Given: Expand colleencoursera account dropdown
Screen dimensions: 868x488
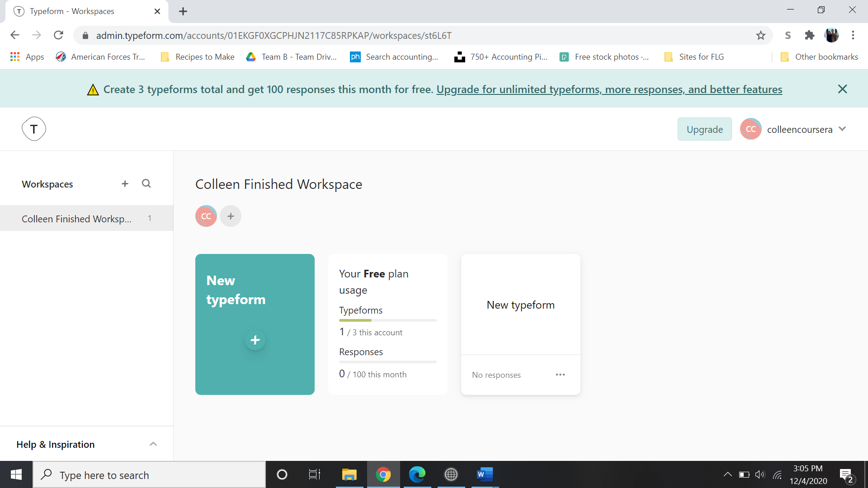Looking at the screenshot, I should 842,129.
